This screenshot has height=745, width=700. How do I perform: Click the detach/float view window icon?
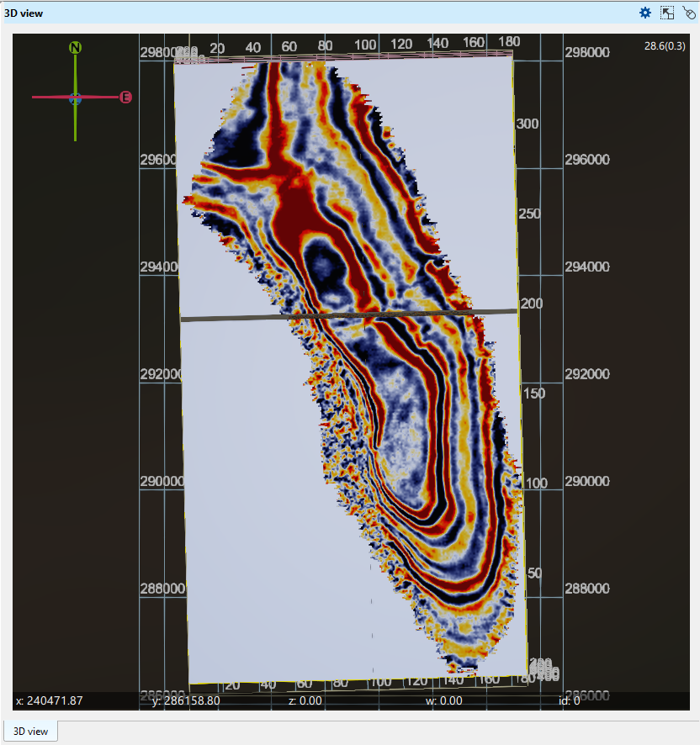667,13
